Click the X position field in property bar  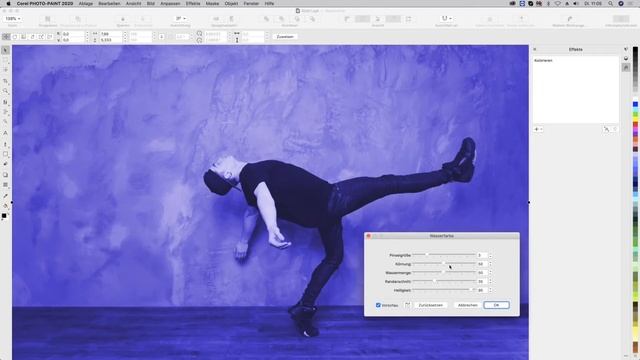[73, 34]
